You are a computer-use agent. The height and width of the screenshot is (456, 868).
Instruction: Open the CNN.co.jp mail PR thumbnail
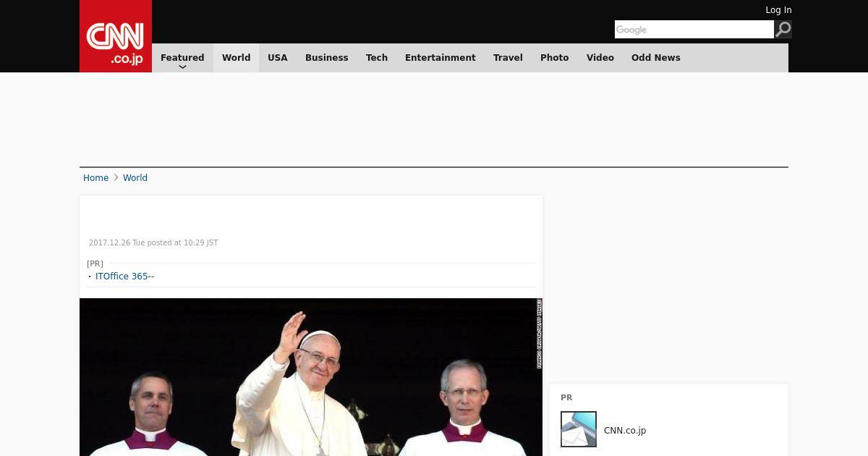[x=579, y=429]
